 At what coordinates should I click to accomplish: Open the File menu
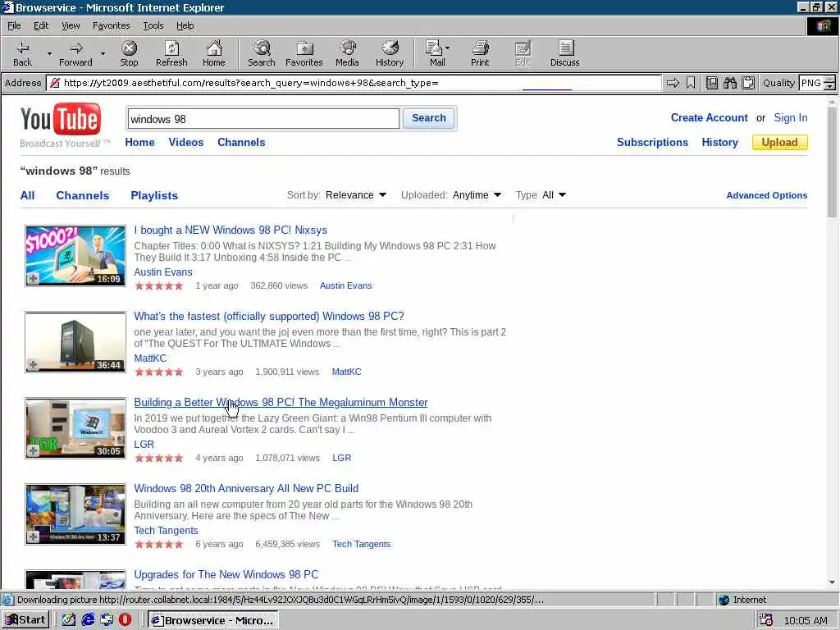click(14, 25)
